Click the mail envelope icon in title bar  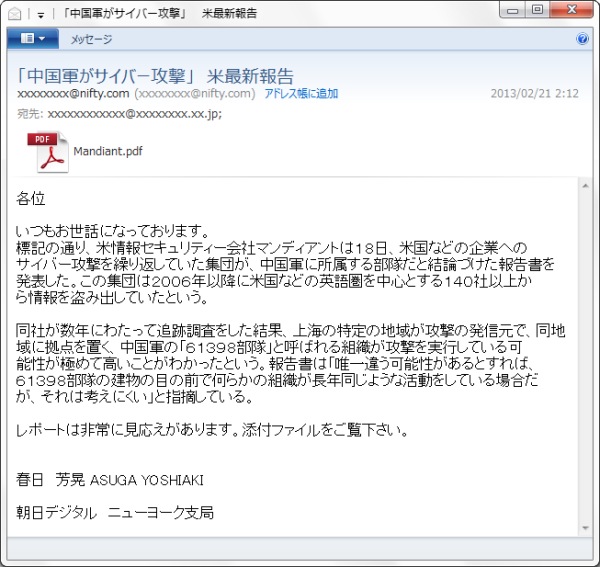point(15,14)
